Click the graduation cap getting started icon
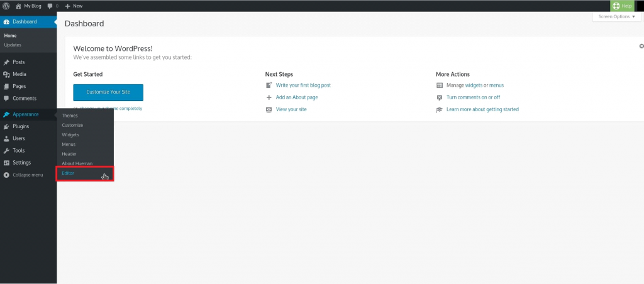The height and width of the screenshot is (284, 644). [x=440, y=109]
